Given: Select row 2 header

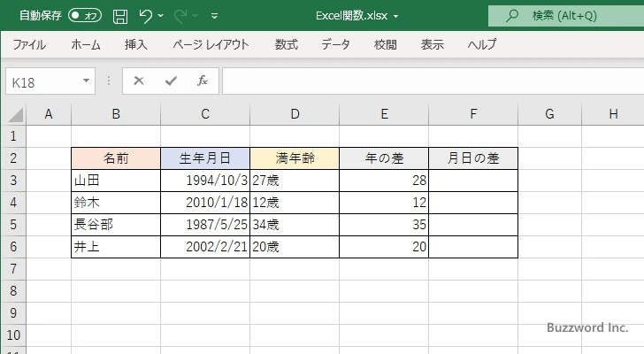Looking at the screenshot, I should click(x=13, y=158).
